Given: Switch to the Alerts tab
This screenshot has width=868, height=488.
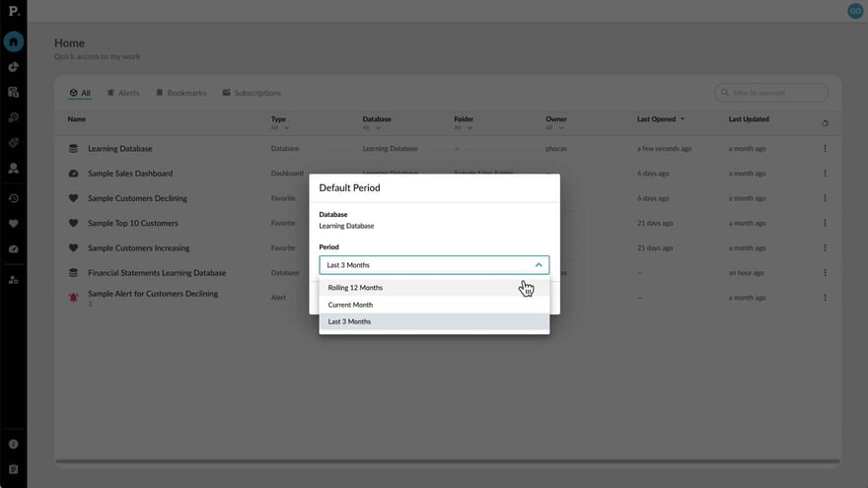Looking at the screenshot, I should [x=123, y=93].
